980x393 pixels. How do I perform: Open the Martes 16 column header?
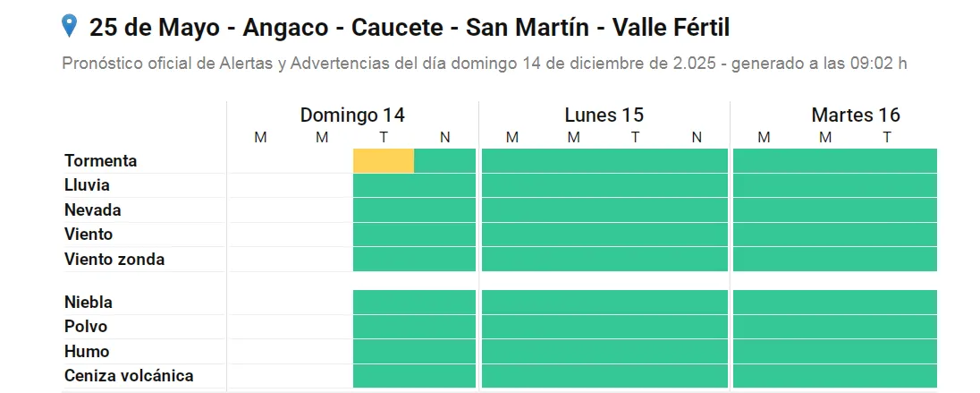point(855,115)
